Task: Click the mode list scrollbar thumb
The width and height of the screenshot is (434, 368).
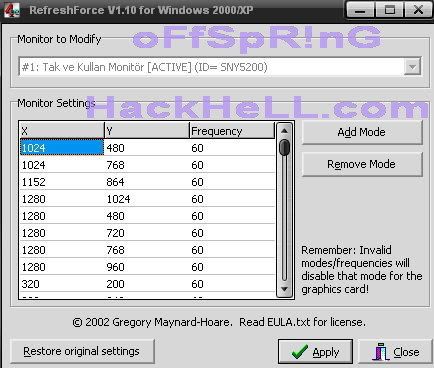Action: pyautogui.click(x=284, y=147)
